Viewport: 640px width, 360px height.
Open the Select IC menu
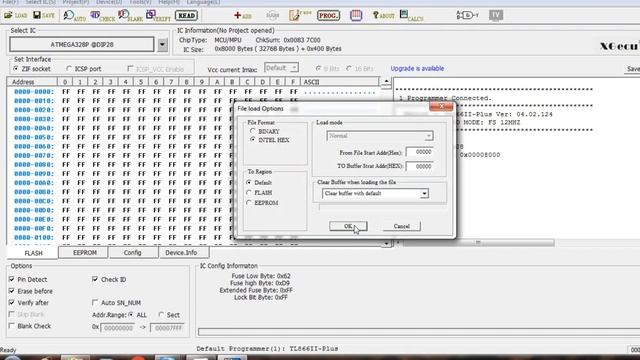coord(40,2)
